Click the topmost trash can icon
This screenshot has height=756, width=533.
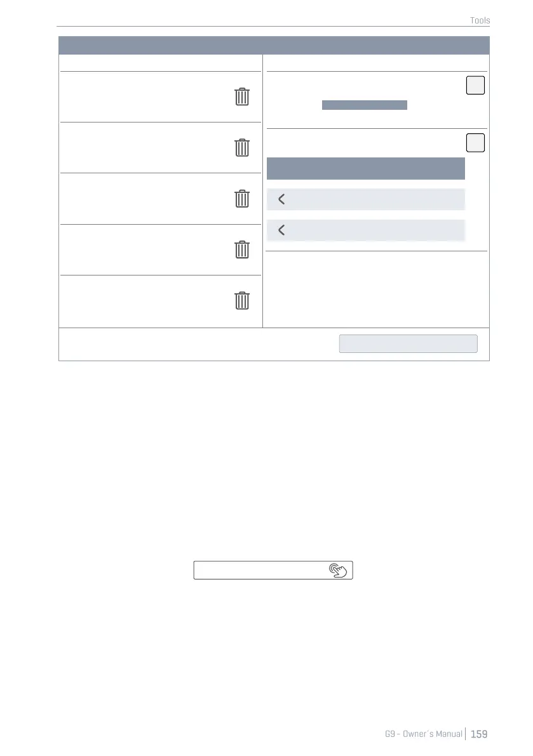click(242, 97)
